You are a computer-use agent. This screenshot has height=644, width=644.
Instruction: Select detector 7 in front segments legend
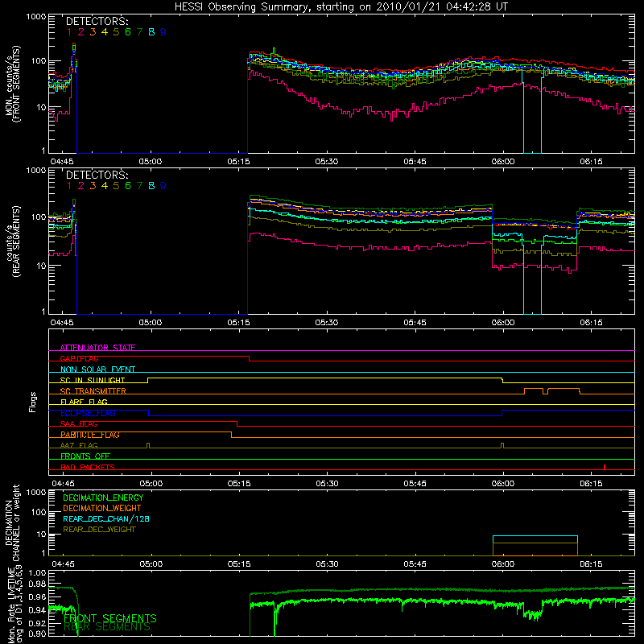139,32
